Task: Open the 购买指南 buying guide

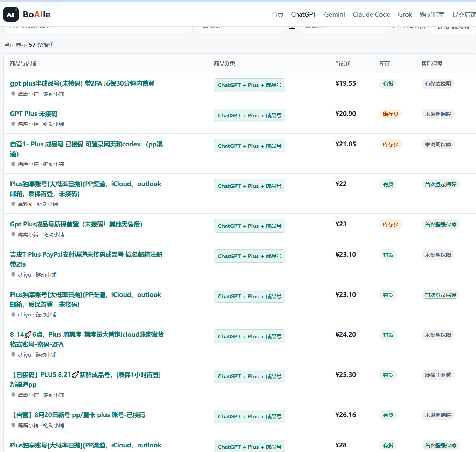Action: pyautogui.click(x=432, y=14)
